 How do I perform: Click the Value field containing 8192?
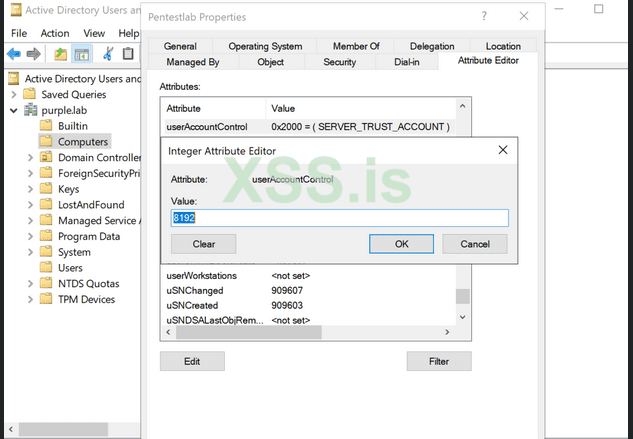[x=340, y=218]
